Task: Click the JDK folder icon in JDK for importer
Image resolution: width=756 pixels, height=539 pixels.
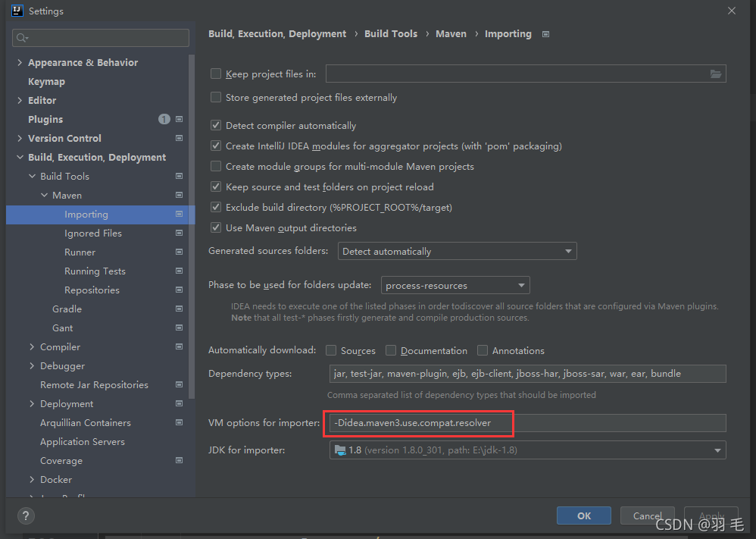Action: 340,450
